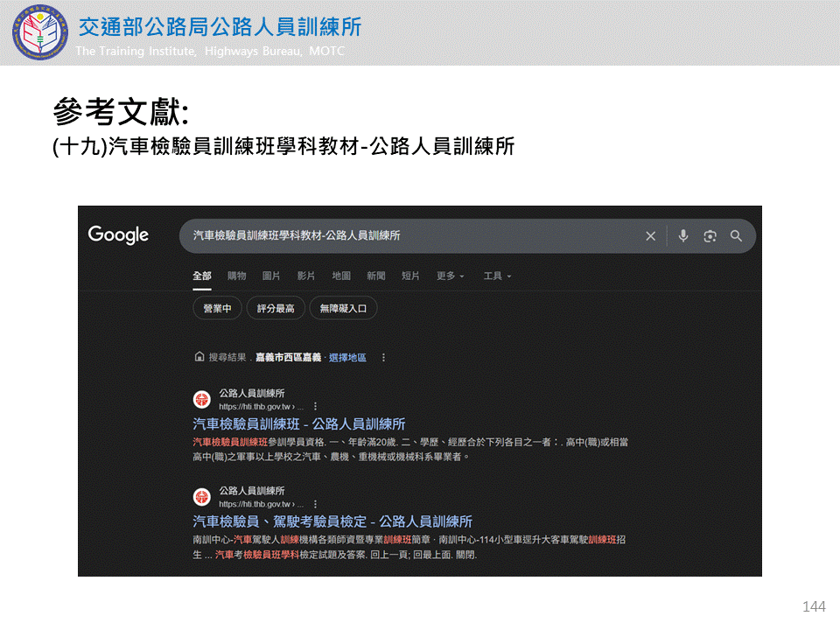
Task: Click inside the Google search text field
Action: pos(411,236)
